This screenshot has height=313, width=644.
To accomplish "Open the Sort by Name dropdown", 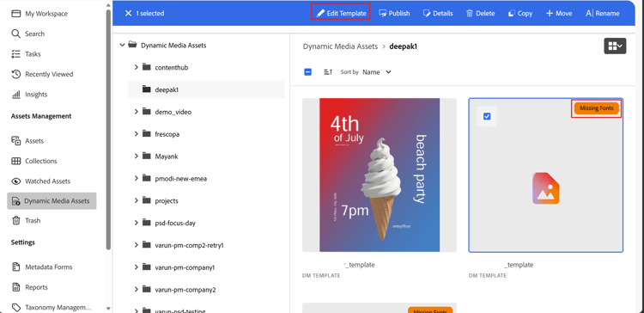I will click(377, 72).
